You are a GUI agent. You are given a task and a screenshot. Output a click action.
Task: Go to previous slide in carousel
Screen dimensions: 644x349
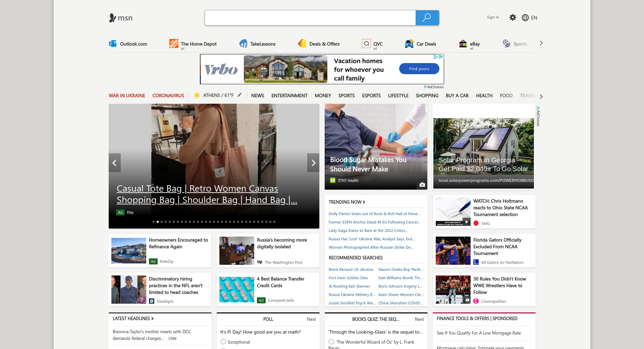click(x=115, y=163)
